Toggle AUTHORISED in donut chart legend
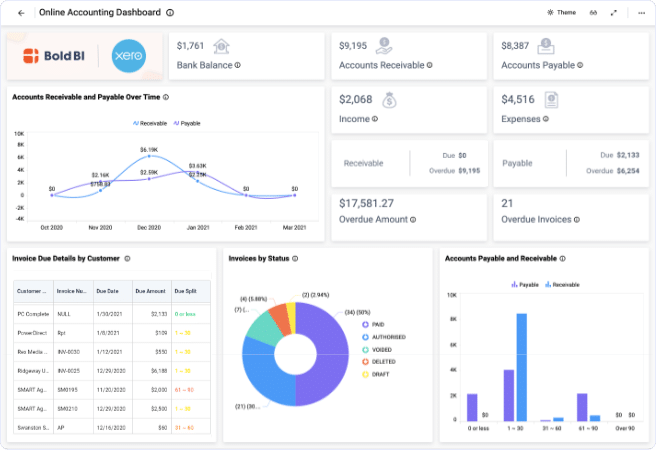 [384, 337]
